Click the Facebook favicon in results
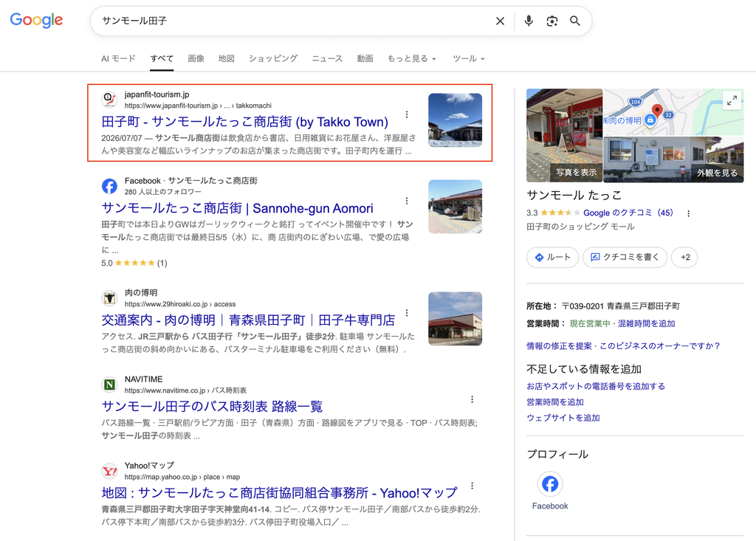The height and width of the screenshot is (541, 756). click(x=109, y=186)
